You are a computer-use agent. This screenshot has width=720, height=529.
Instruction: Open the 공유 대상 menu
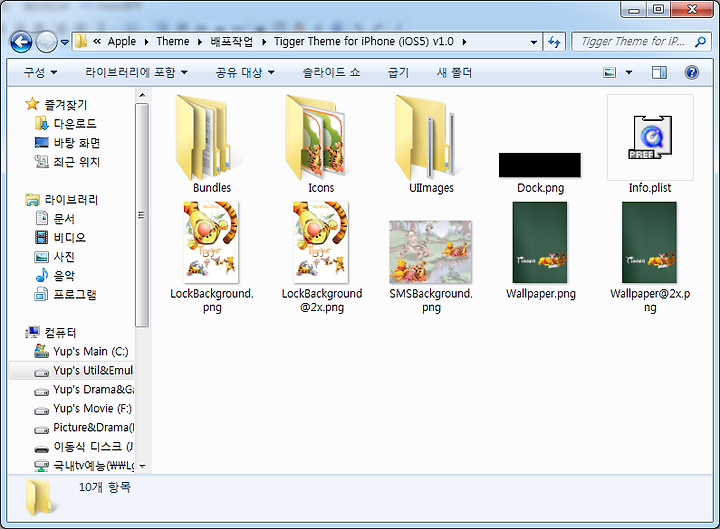tap(245, 73)
